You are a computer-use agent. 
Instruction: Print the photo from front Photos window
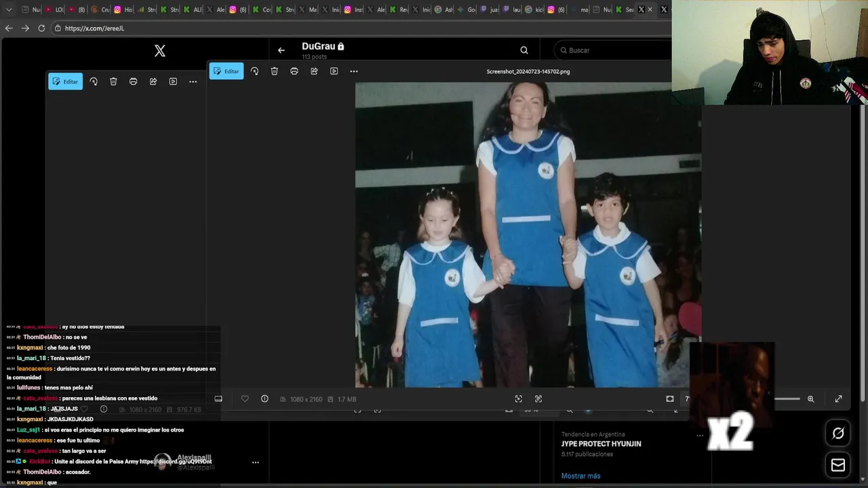click(294, 71)
